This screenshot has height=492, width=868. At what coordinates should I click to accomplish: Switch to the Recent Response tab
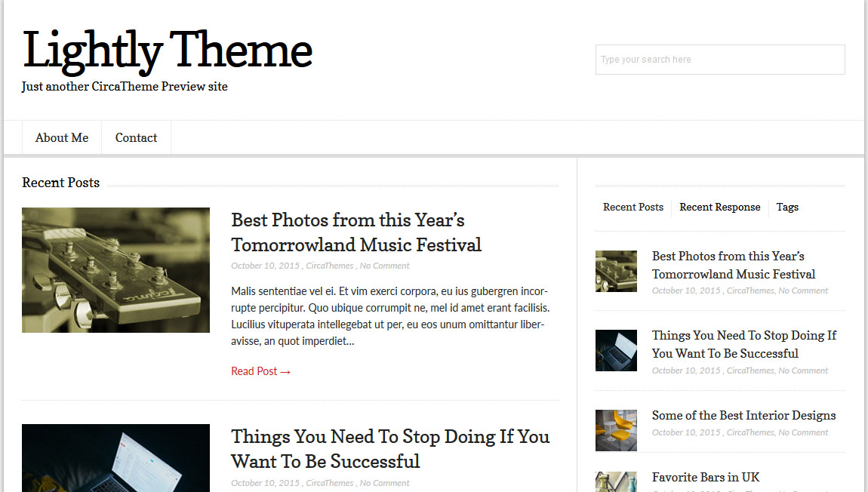pyautogui.click(x=719, y=207)
